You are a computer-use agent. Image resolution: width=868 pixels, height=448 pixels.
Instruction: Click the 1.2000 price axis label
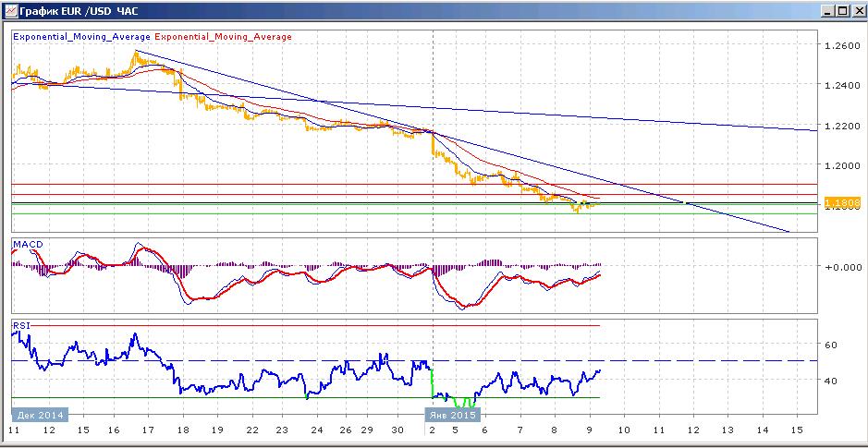[x=841, y=164]
